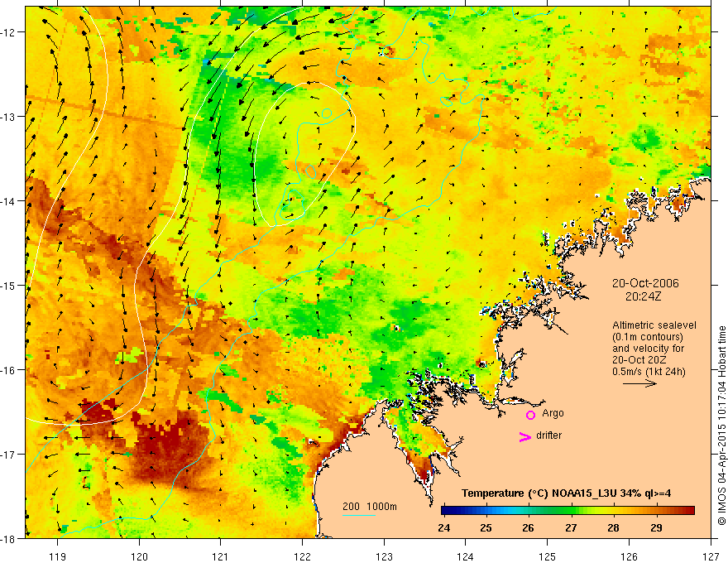The width and height of the screenshot is (728, 563).
Task: Click the 24 value on temperature scale
Action: coord(444,527)
